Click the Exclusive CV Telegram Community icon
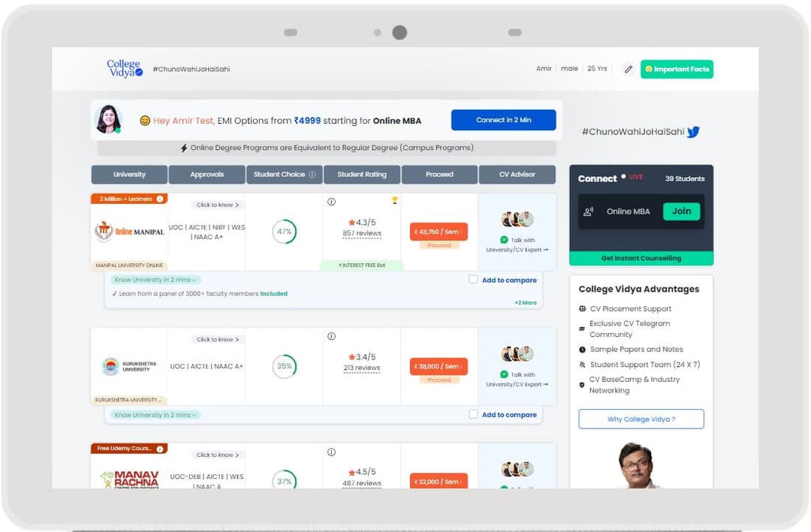Image resolution: width=811 pixels, height=532 pixels. (582, 329)
